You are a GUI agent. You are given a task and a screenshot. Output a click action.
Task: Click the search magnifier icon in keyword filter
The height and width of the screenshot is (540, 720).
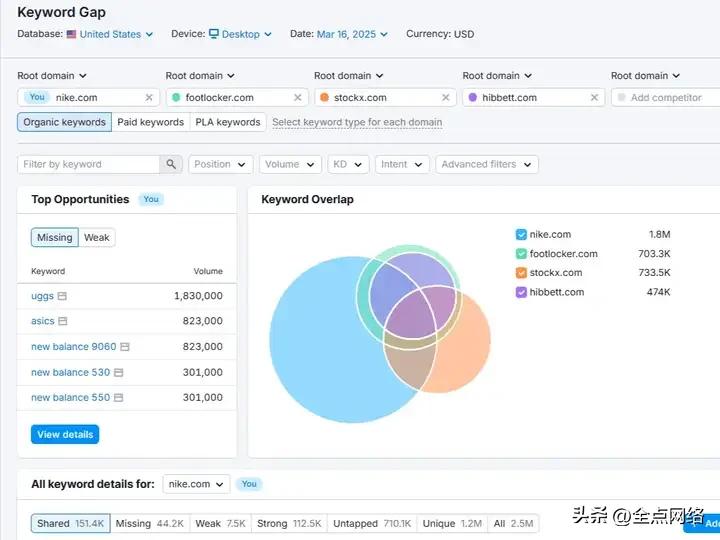pyautogui.click(x=171, y=164)
